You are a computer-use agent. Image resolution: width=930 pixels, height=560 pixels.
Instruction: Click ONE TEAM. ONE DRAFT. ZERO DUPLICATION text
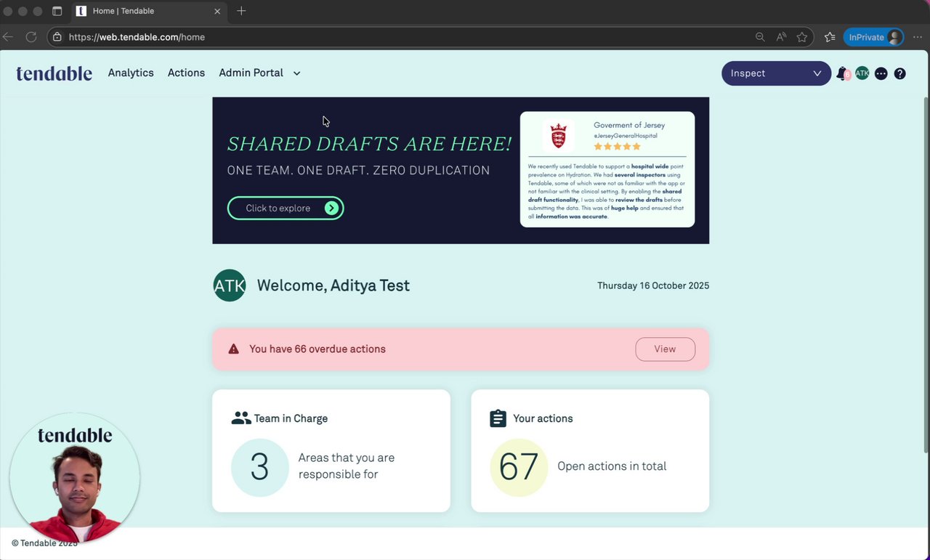tap(358, 171)
